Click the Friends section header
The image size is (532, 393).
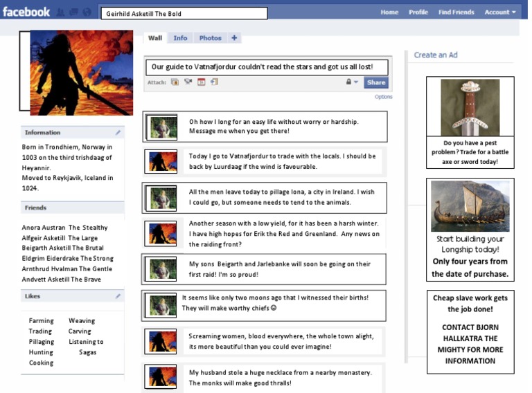coord(73,208)
